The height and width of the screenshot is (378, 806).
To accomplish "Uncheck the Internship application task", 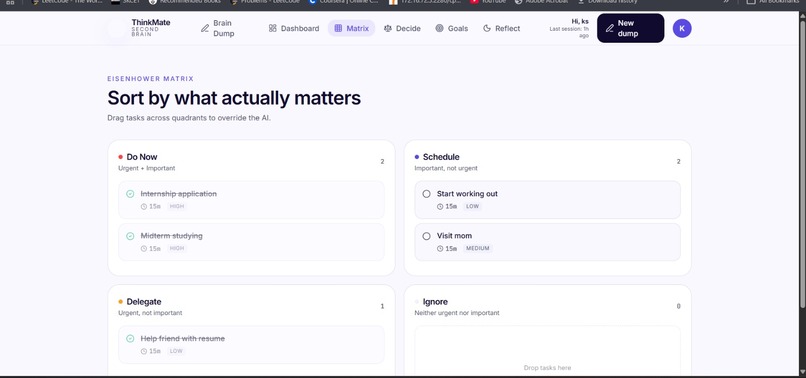I will [x=130, y=194].
